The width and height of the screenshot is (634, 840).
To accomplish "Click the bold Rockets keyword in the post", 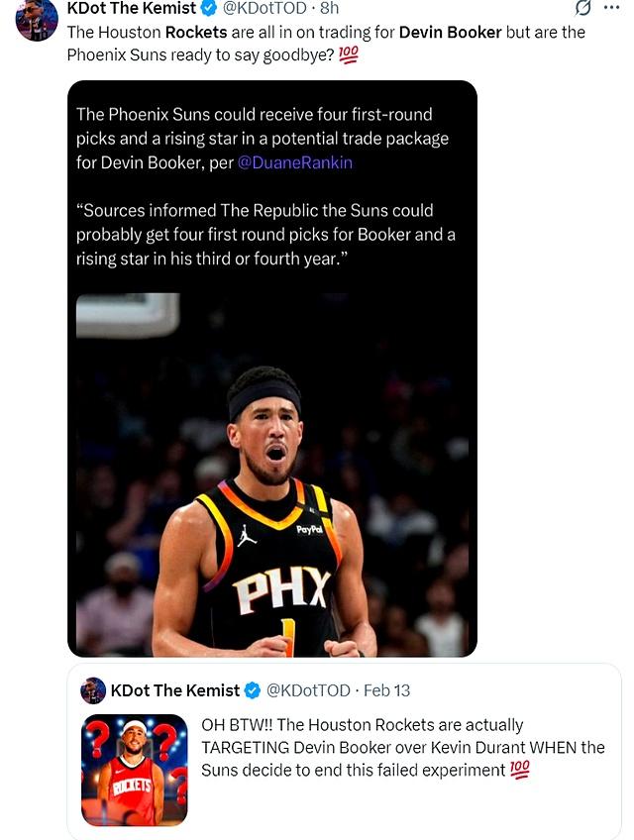I will 196,32.
